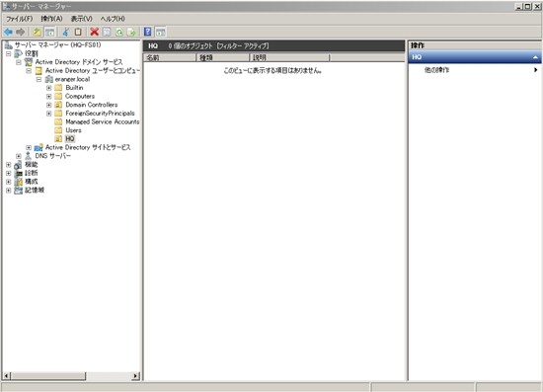This screenshot has height=392, width=543.
Task: Open the ヘルプ(H) menu
Action: (113, 19)
